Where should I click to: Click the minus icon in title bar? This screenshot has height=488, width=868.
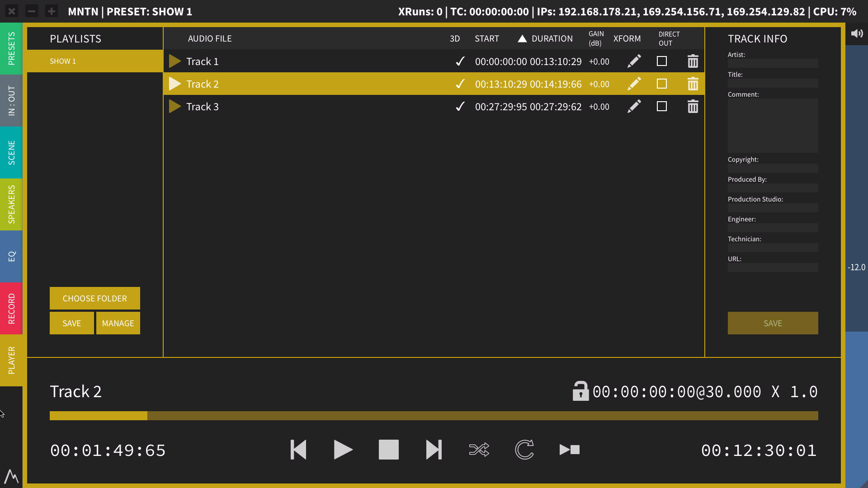coord(32,11)
